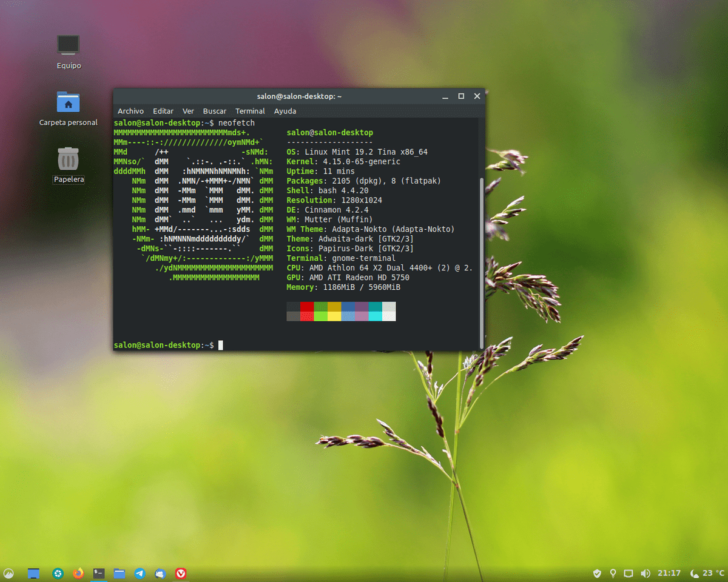The image size is (728, 582).
Task: Open the network connection tray icon
Action: point(629,573)
